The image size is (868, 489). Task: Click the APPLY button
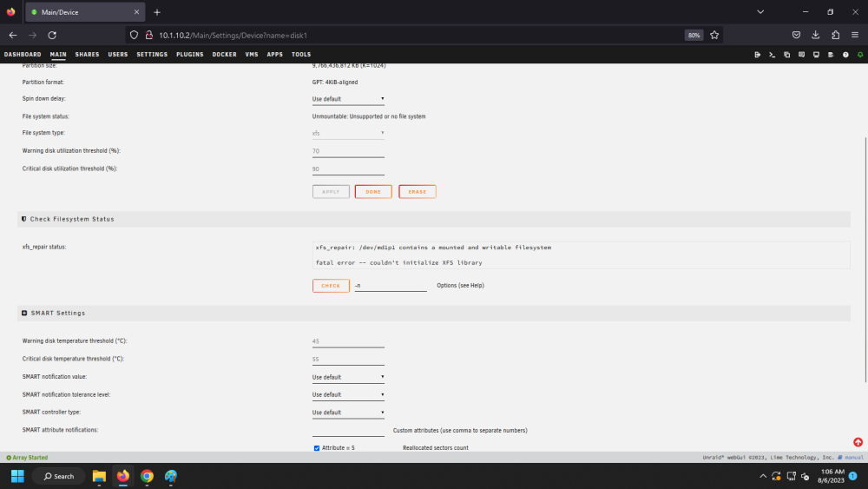coord(331,192)
